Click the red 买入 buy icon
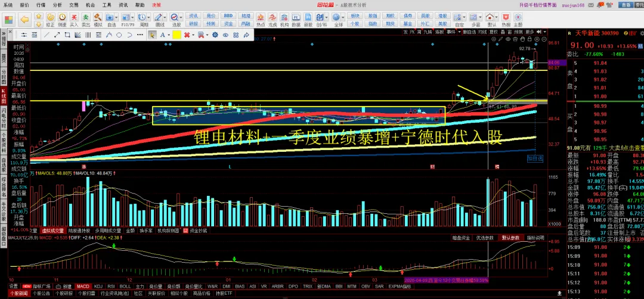Image resolution: width=644 pixels, height=299 pixels. pos(74,20)
